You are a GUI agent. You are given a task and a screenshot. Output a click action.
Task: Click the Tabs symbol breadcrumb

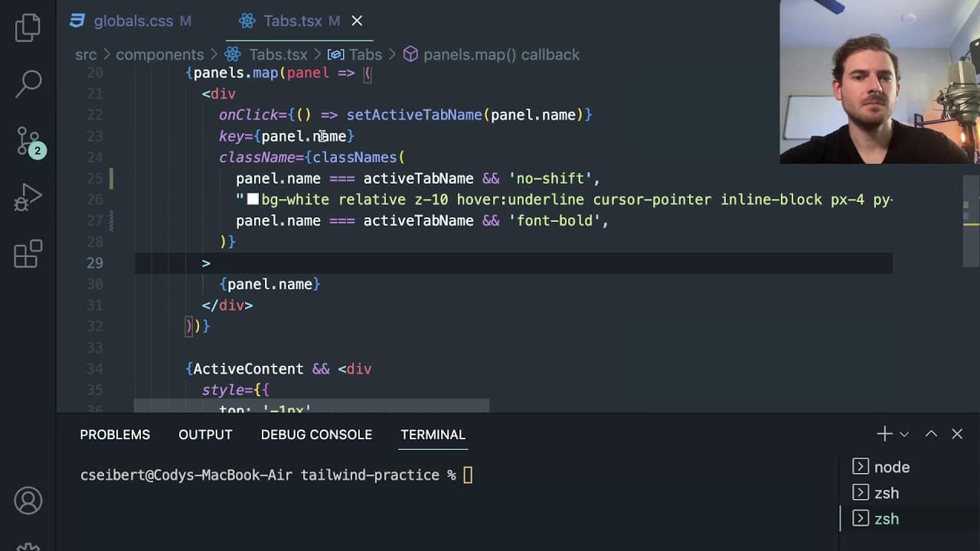365,54
